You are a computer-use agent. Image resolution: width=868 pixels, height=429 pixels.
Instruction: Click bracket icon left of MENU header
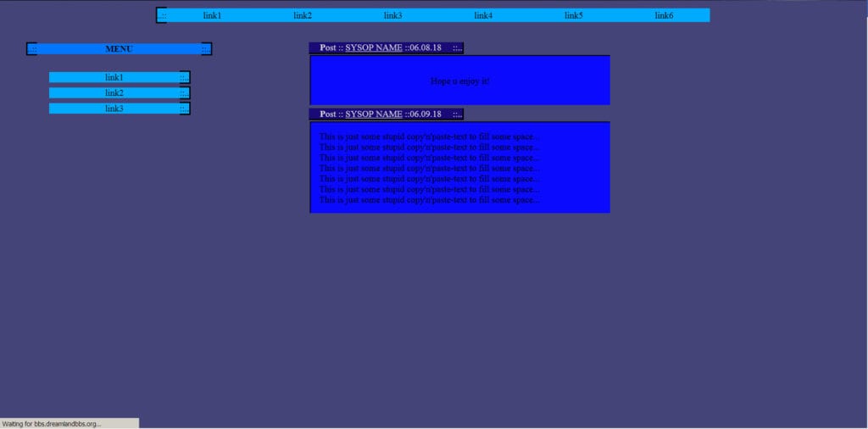coord(31,48)
